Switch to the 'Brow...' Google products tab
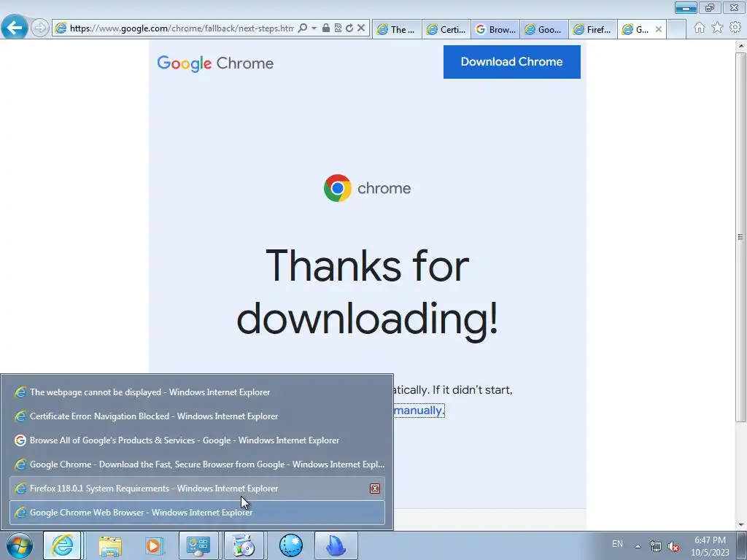 tap(495, 29)
